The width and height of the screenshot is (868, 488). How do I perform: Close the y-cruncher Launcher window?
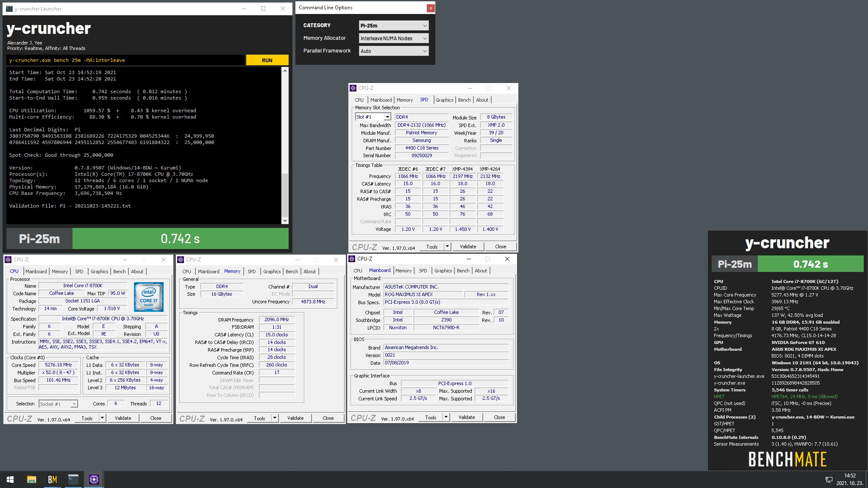(283, 8)
